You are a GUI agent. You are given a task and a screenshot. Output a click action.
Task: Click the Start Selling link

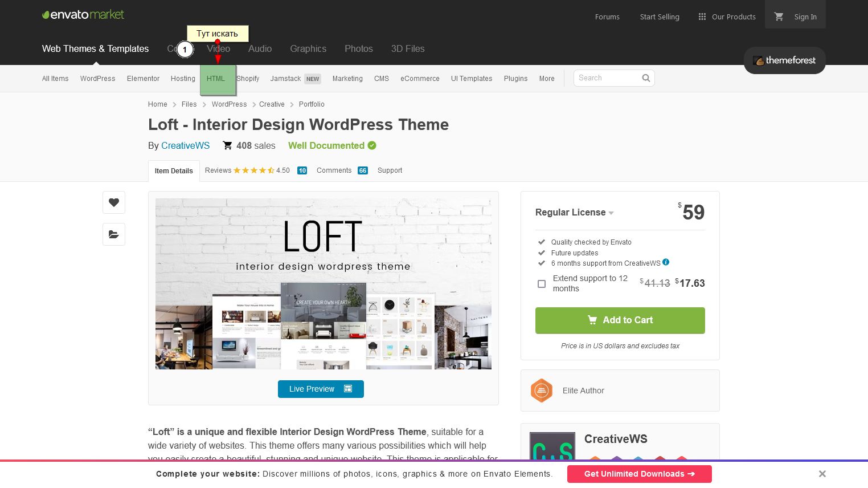660,17
